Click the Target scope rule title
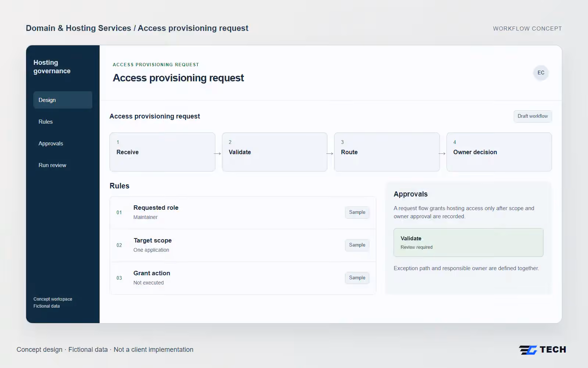The width and height of the screenshot is (588, 368). (x=153, y=240)
